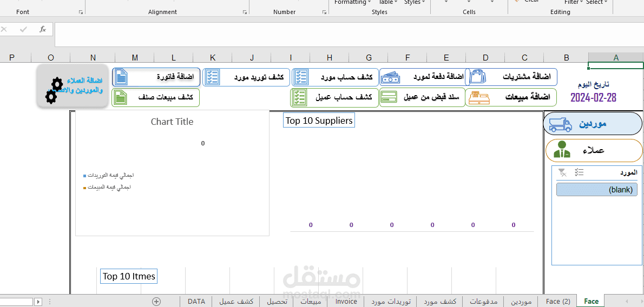The width and height of the screenshot is (644, 307).
Task: Open the اضافة مبيعات button
Action: click(x=511, y=98)
